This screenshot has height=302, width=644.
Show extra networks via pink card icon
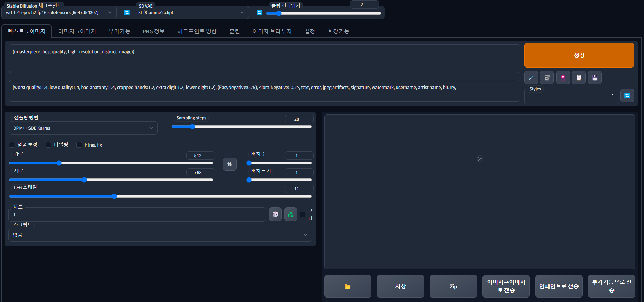563,78
